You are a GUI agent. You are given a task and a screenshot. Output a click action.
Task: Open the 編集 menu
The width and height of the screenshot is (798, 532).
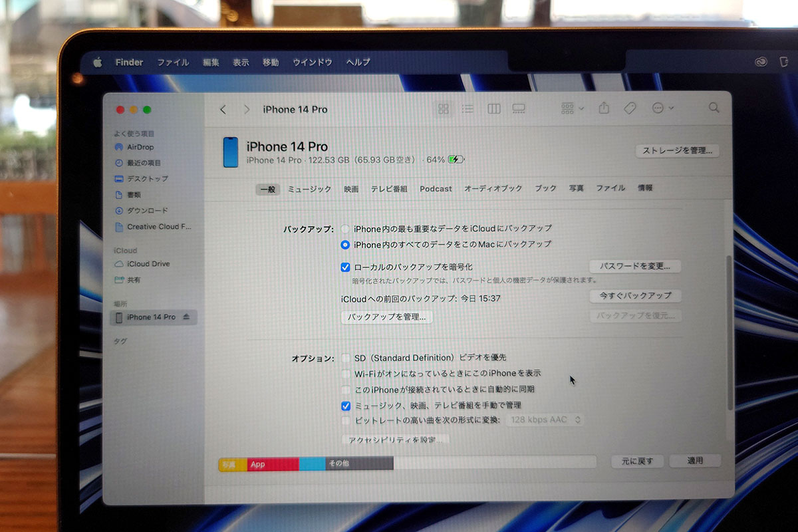tap(211, 63)
